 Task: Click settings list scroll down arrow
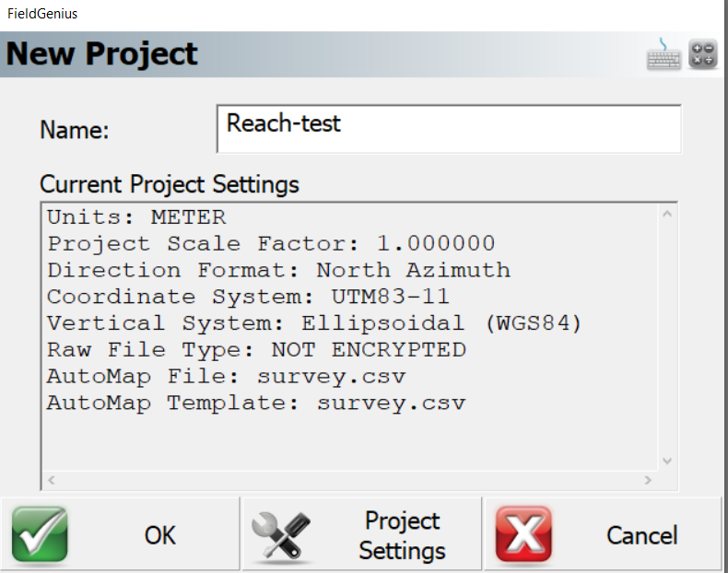pos(667,461)
